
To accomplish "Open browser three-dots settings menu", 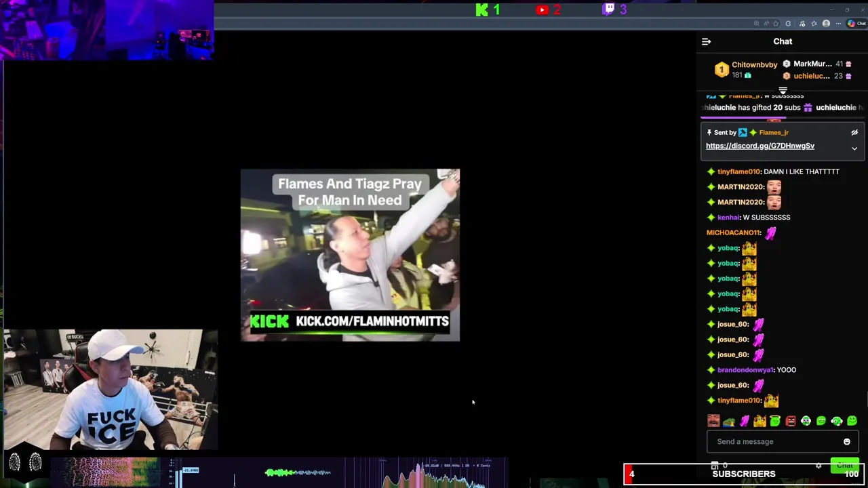I will pos(839,24).
